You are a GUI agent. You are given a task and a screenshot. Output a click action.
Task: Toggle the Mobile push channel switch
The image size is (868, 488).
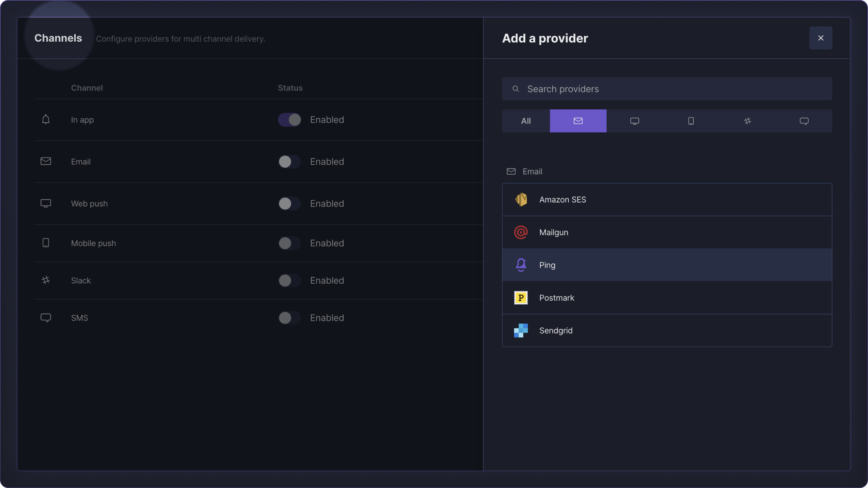pos(289,243)
